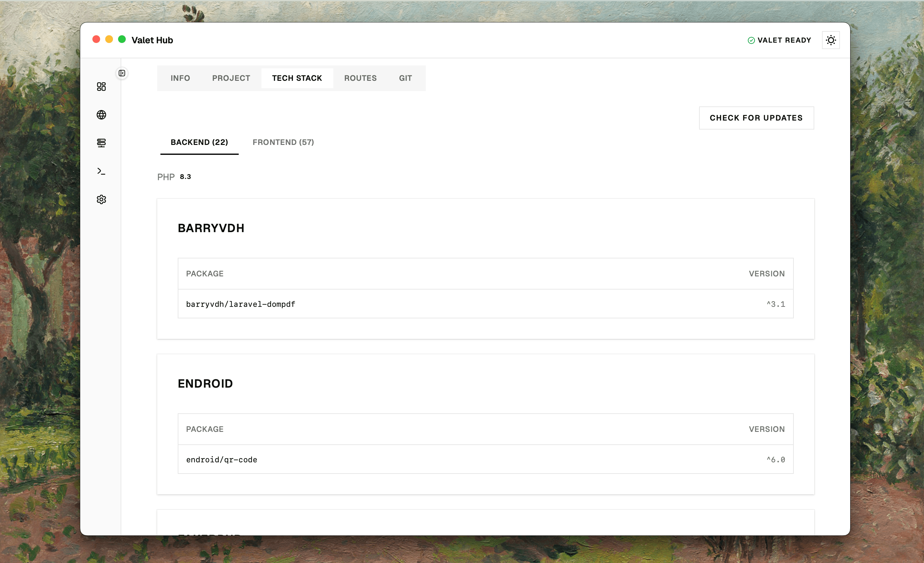This screenshot has width=924, height=563.
Task: Switch to the PROJECT tab
Action: (x=231, y=78)
